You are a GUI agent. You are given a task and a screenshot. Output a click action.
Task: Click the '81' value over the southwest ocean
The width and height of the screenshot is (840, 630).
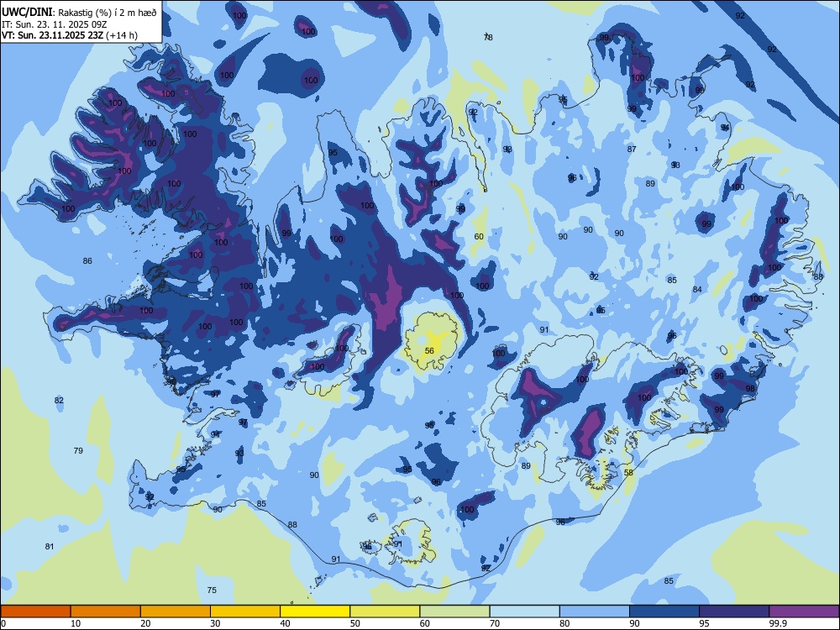coord(50,547)
